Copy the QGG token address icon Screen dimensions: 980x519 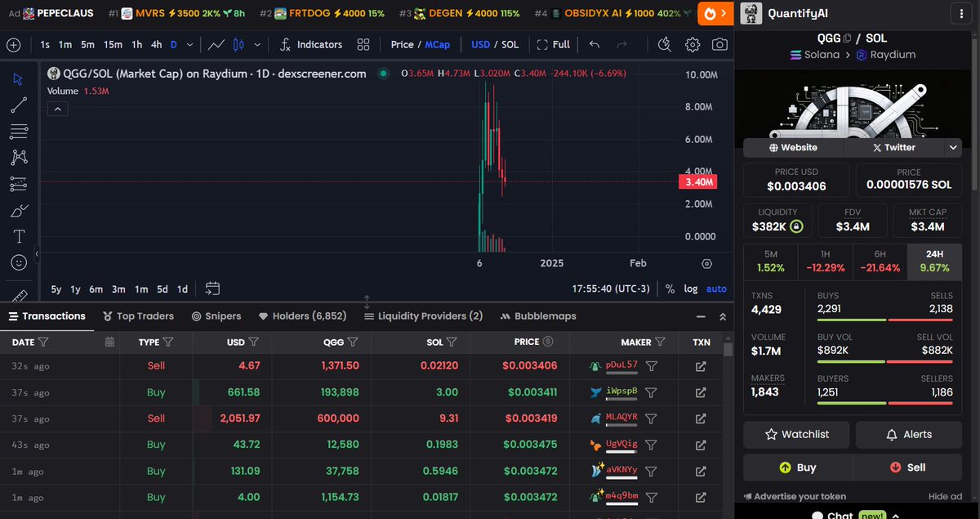(847, 38)
